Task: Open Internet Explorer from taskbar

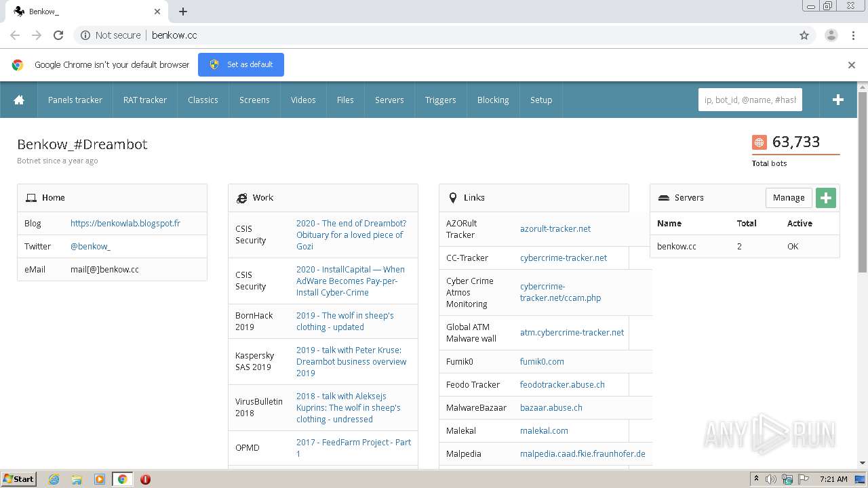Action: tap(54, 479)
